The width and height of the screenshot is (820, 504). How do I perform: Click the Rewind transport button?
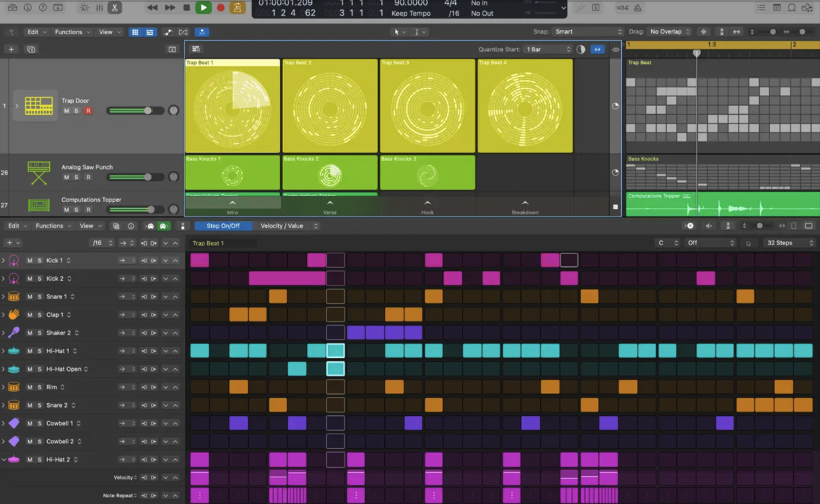(152, 8)
